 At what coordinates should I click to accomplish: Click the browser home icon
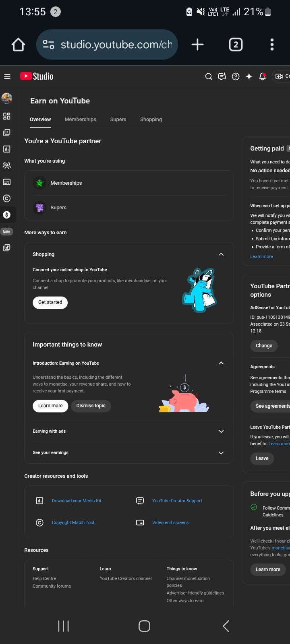pyautogui.click(x=18, y=45)
